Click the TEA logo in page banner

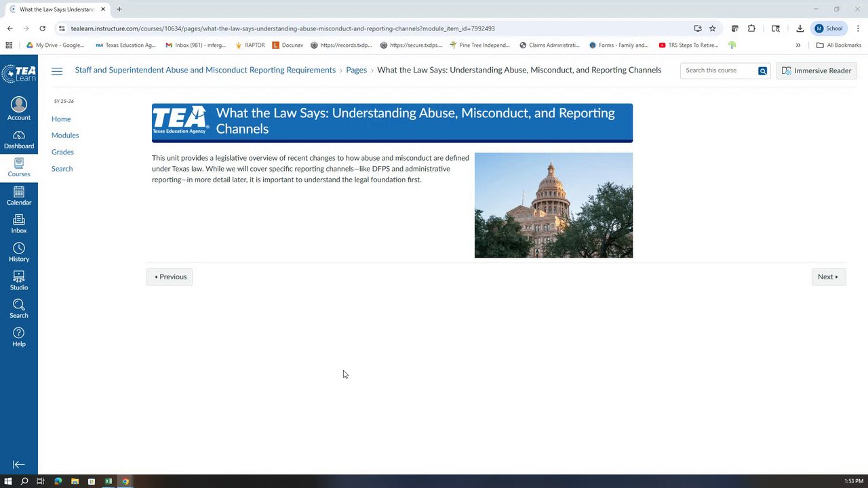coord(180,120)
